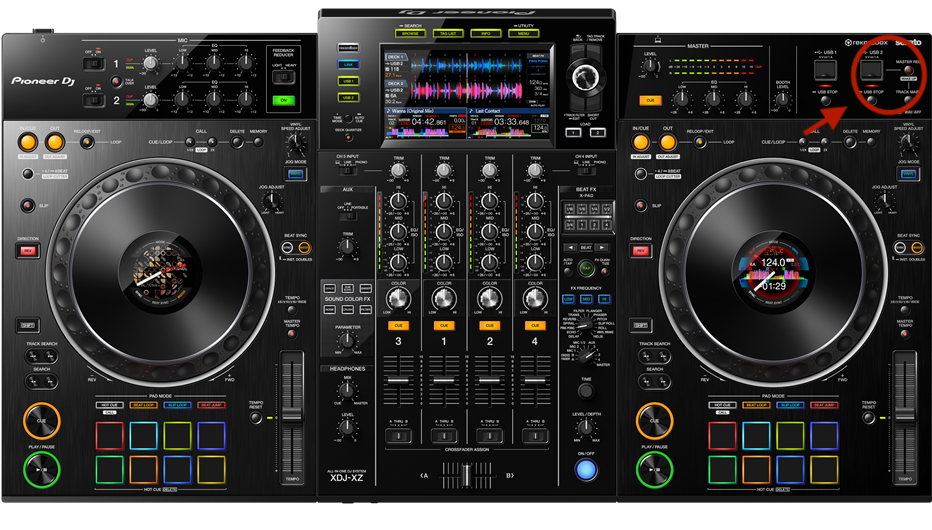Click the BEAT right arrow button

coord(603,247)
